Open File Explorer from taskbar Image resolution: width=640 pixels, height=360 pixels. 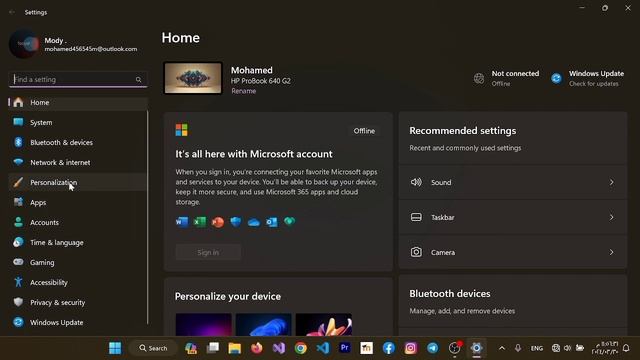pyautogui.click(x=235, y=348)
